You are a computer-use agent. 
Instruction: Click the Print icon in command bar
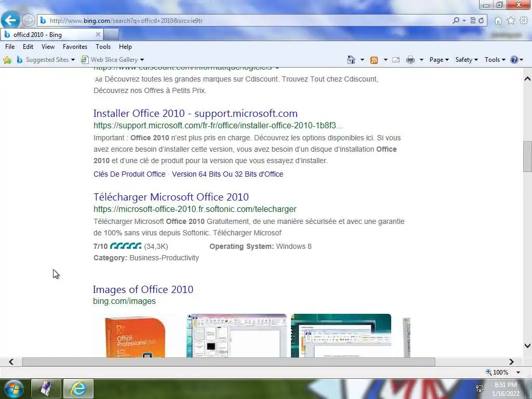click(x=410, y=60)
